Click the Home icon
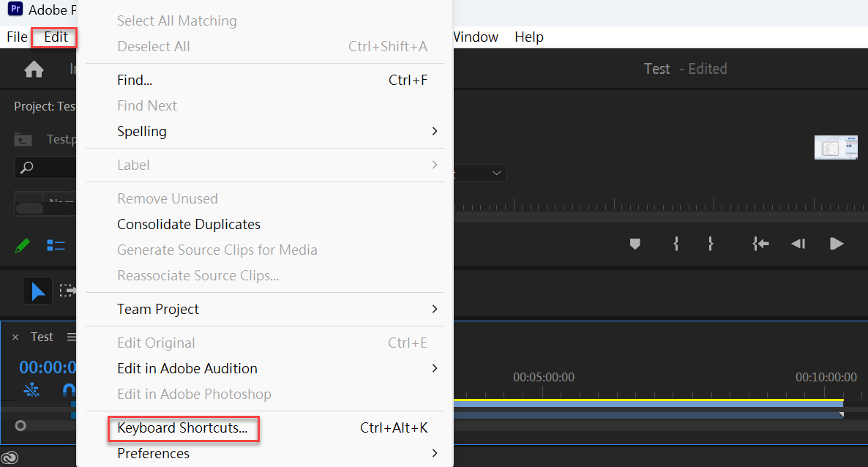Image resolution: width=868 pixels, height=467 pixels. [x=34, y=70]
